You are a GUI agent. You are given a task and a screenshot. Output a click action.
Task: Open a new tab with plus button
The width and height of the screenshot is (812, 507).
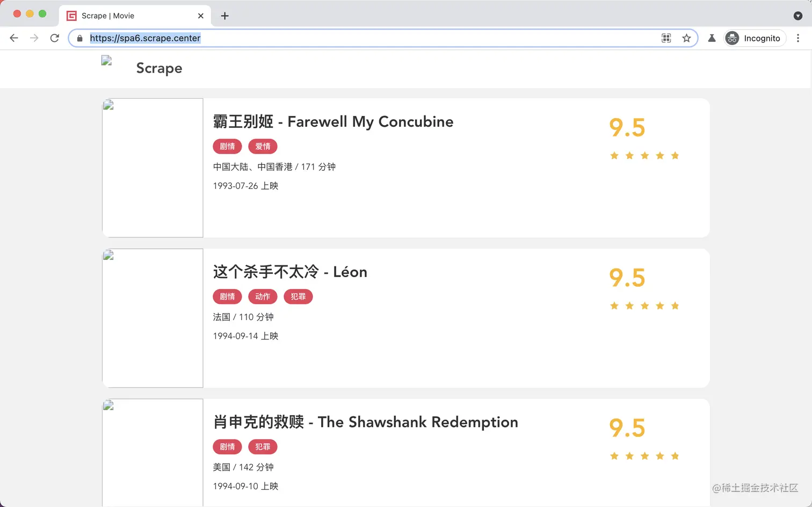(225, 16)
